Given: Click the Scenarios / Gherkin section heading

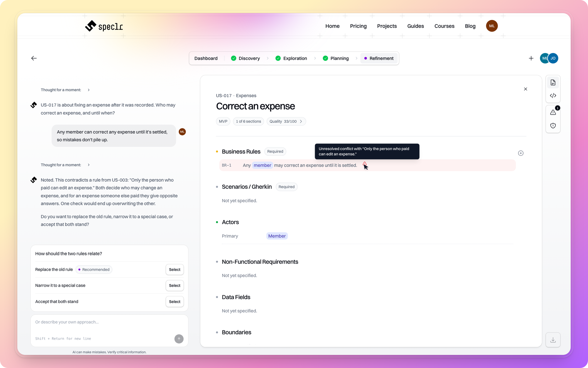Looking at the screenshot, I should (247, 187).
